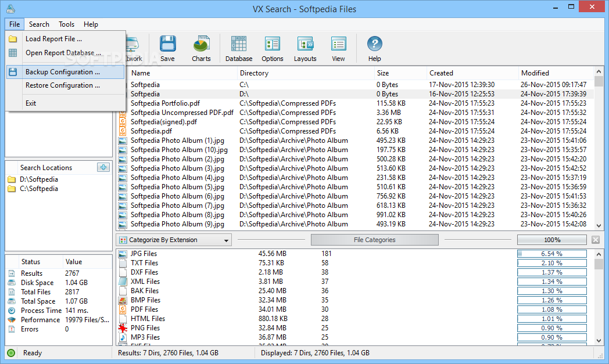Sort results by Name column header
This screenshot has height=364, width=609.
click(x=182, y=73)
